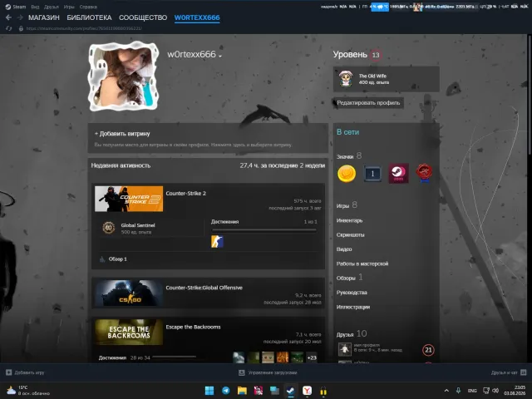Image resolution: width=532 pixels, height=399 pixels.
Task: Open the Windows Start menu
Action: 209,391
